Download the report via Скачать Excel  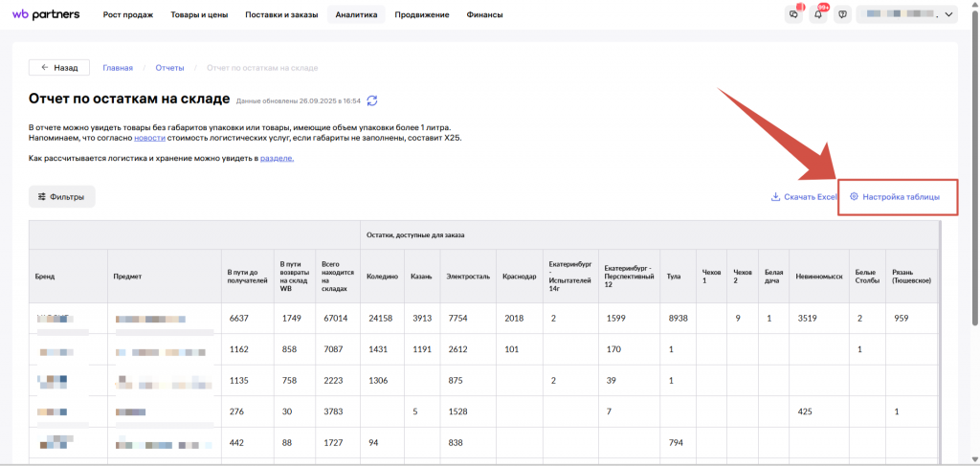click(x=804, y=197)
